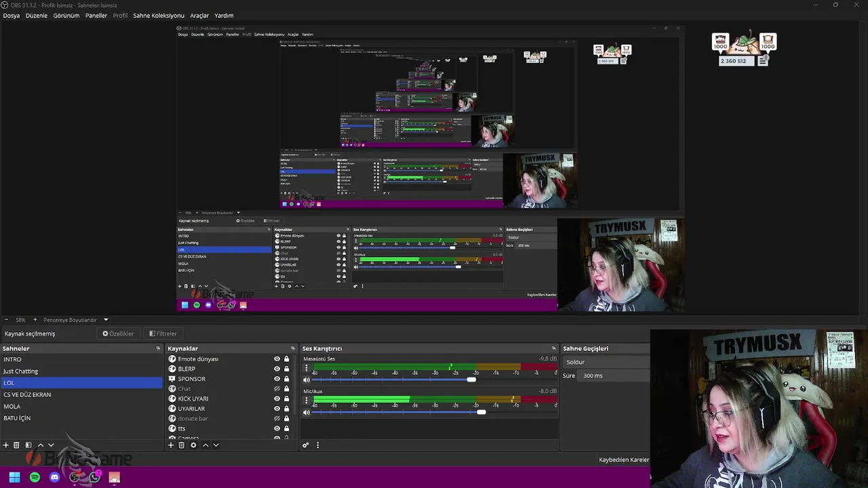Open OBS Studio from taskbar

point(75,478)
